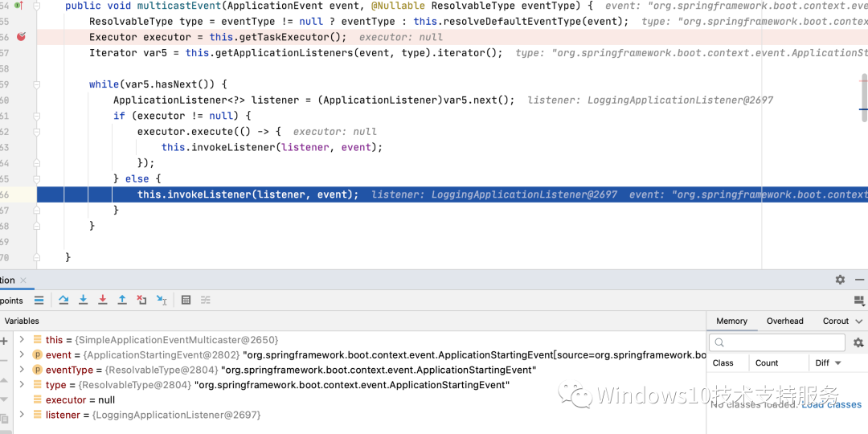Close the debug session tab with its X
The height and width of the screenshot is (434, 868).
[23, 280]
